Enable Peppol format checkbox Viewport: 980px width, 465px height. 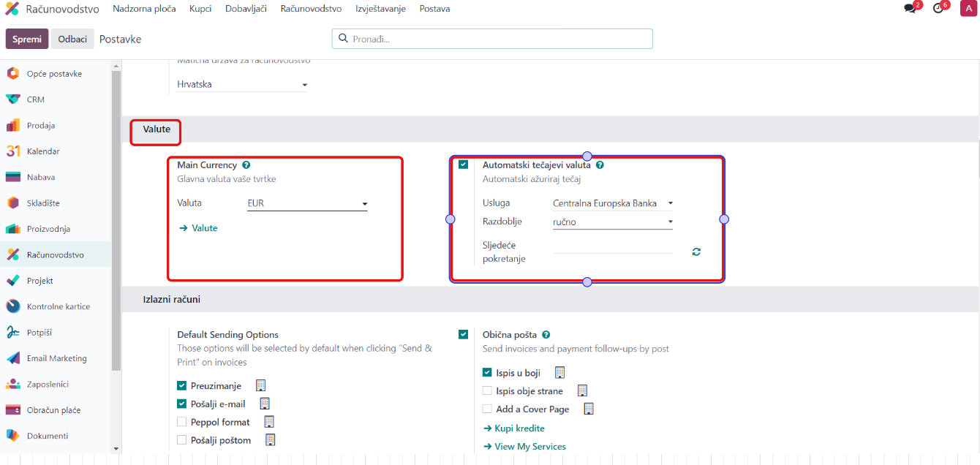point(182,422)
